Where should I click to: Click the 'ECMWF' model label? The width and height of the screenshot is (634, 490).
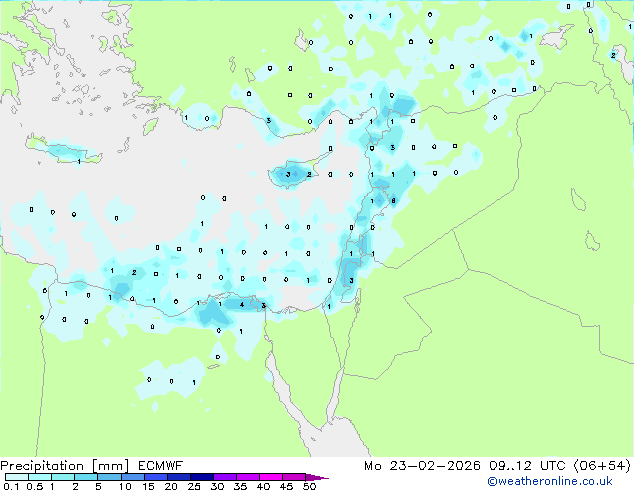(160, 465)
